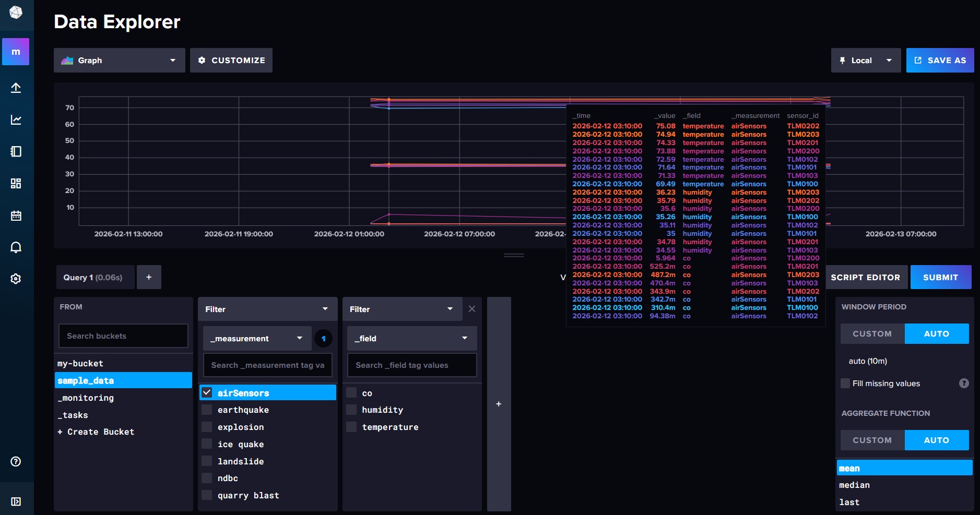The image size is (980, 515).
Task: Open the Dashboards grid icon
Action: (16, 183)
